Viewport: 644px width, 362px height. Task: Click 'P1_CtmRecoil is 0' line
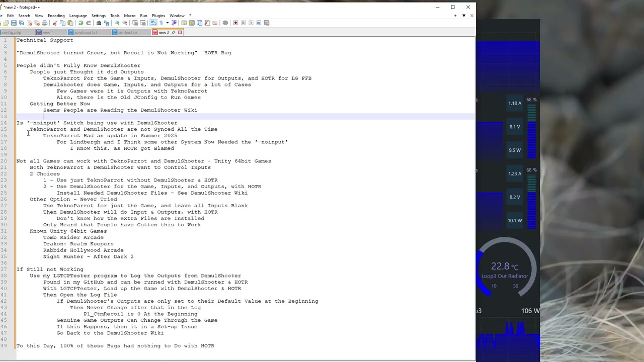pyautogui.click(x=140, y=314)
